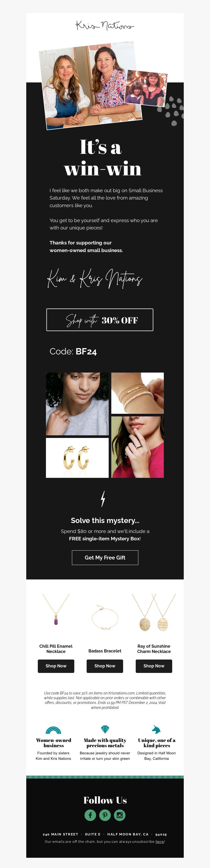
Task: Click the lightning bolt icon
Action: coord(103,499)
